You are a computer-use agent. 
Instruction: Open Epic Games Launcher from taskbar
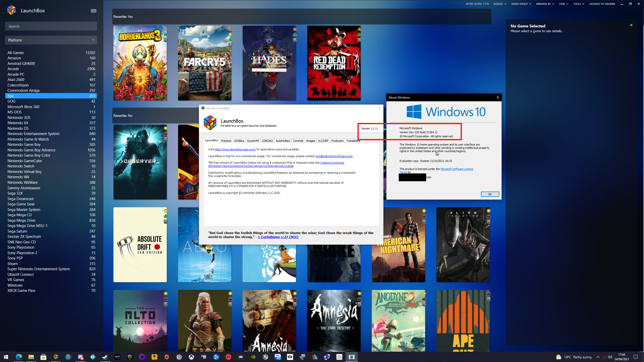[x=130, y=357]
